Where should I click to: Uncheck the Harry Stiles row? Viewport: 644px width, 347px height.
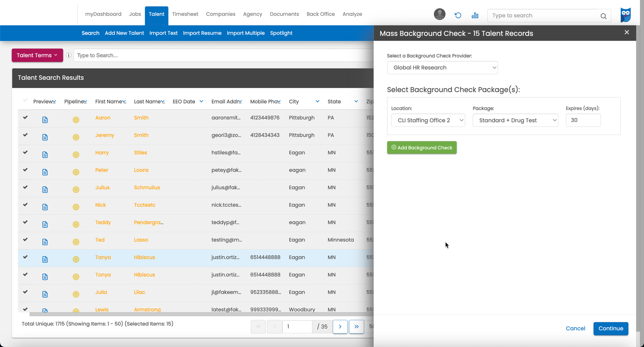[25, 152]
